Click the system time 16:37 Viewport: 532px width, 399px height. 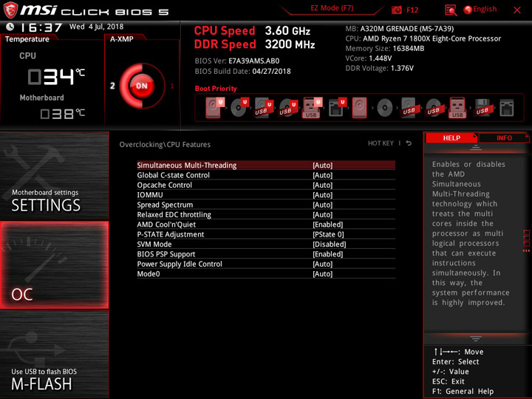[x=41, y=27]
